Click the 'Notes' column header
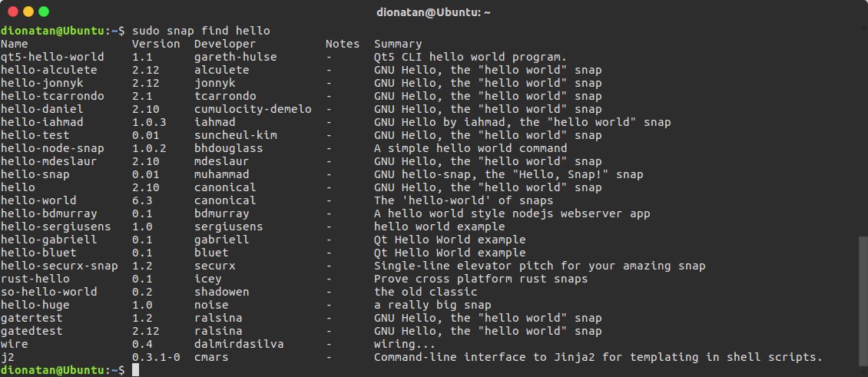Screen dimensions: 868x377 342,44
